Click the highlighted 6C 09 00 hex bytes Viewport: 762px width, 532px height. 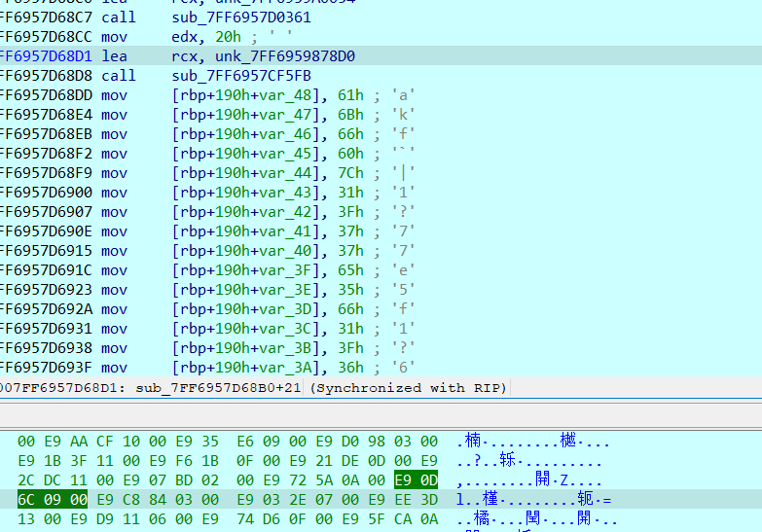(53, 500)
